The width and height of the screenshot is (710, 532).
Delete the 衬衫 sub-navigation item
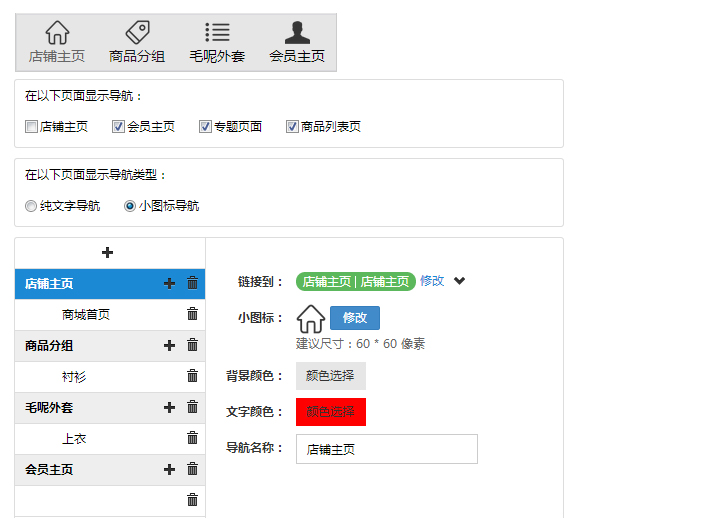click(x=193, y=376)
